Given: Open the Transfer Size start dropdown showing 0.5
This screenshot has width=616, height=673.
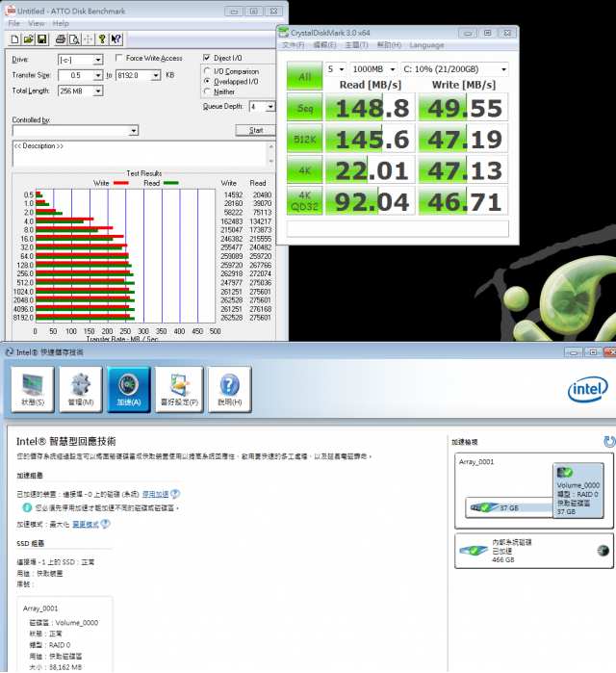Looking at the screenshot, I should coord(98,75).
